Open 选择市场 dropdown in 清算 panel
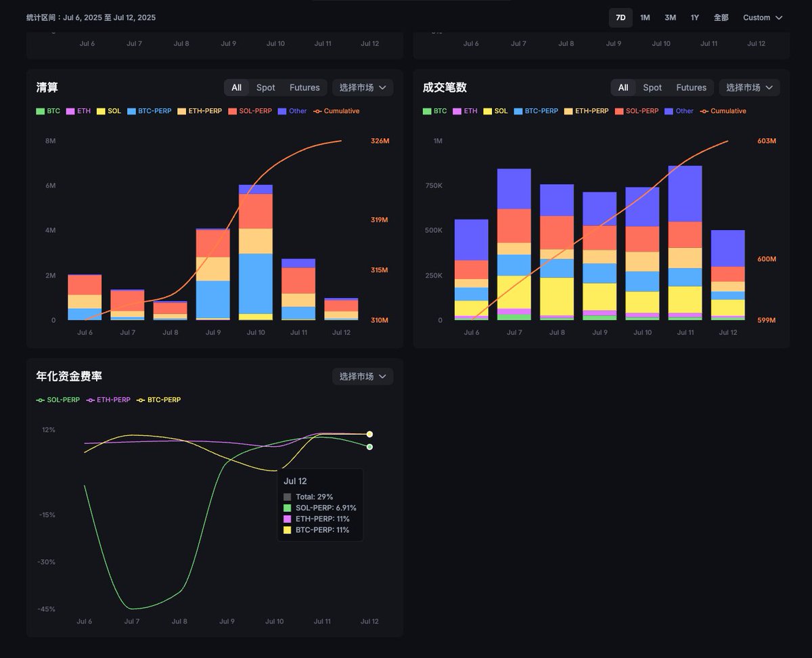Screen dimensions: 812x658 click(363, 87)
